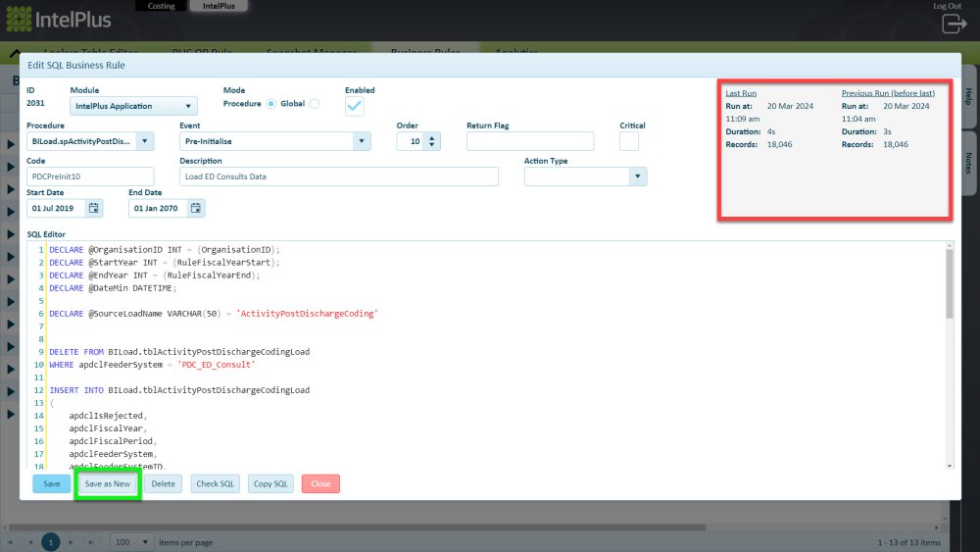Click the IntelPlus logo
The width and height of the screenshot is (980, 552).
point(59,20)
